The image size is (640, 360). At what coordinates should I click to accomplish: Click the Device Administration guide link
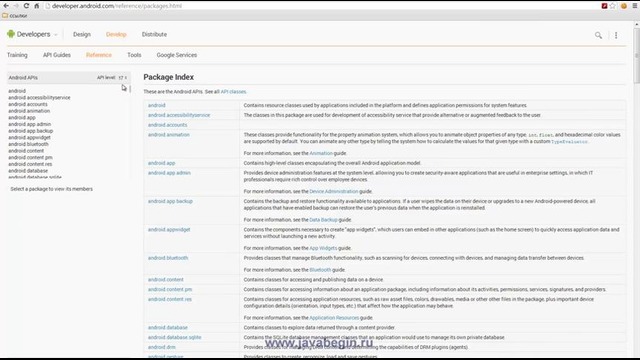coord(333,191)
